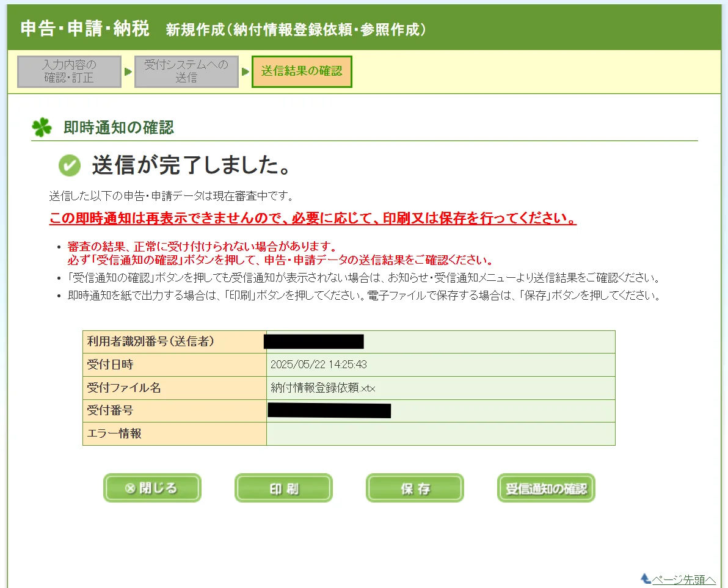Click the 即時通知の確認 heading

click(x=118, y=128)
